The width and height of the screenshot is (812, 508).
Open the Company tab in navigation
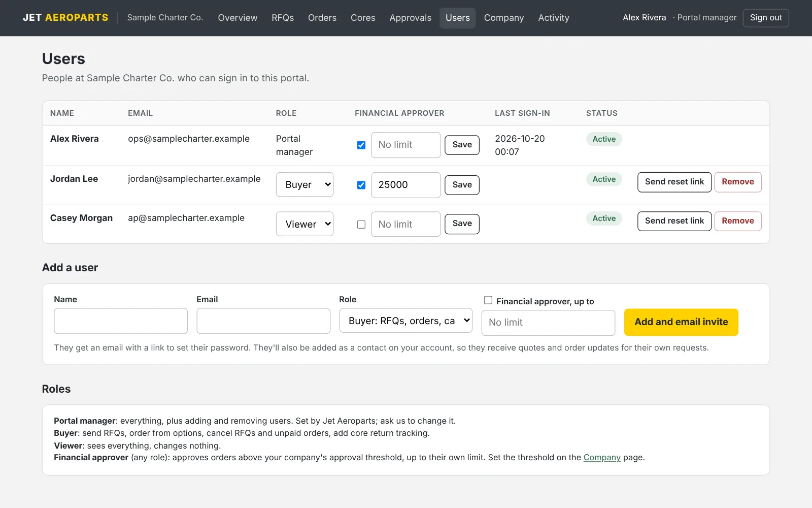tap(504, 18)
